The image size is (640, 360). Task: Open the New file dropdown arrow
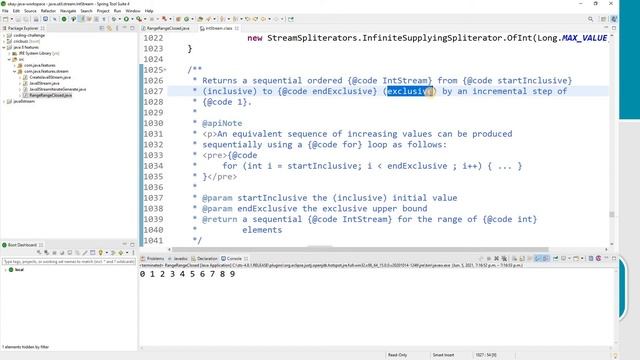(x=11, y=19)
